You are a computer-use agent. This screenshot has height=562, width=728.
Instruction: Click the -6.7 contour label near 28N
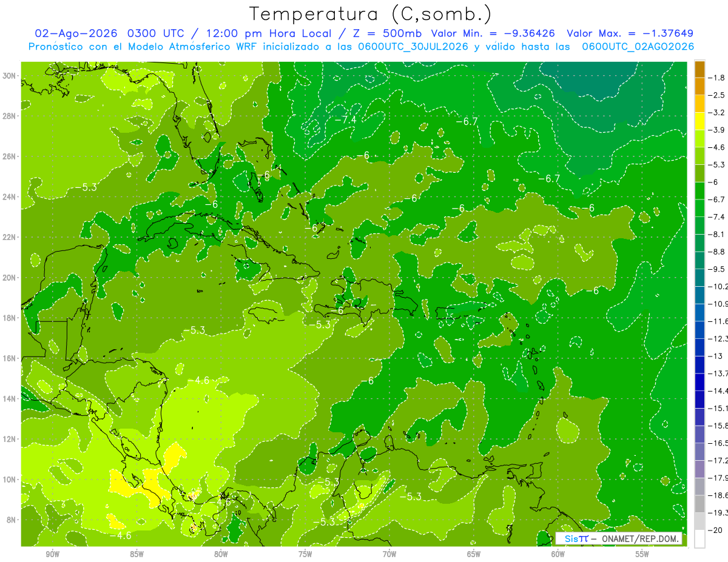pyautogui.click(x=467, y=121)
